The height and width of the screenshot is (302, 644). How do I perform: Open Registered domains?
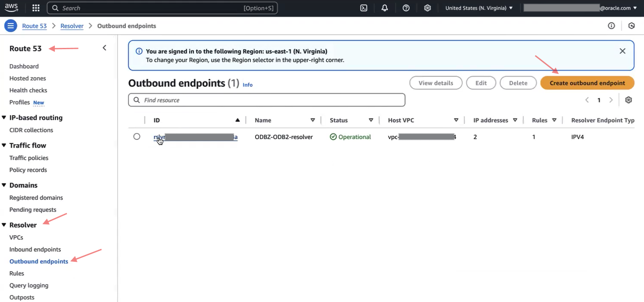tap(36, 198)
